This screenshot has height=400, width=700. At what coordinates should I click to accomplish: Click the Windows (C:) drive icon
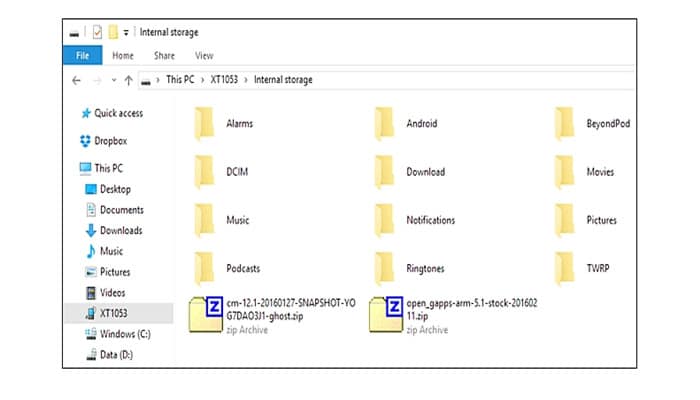tap(91, 334)
